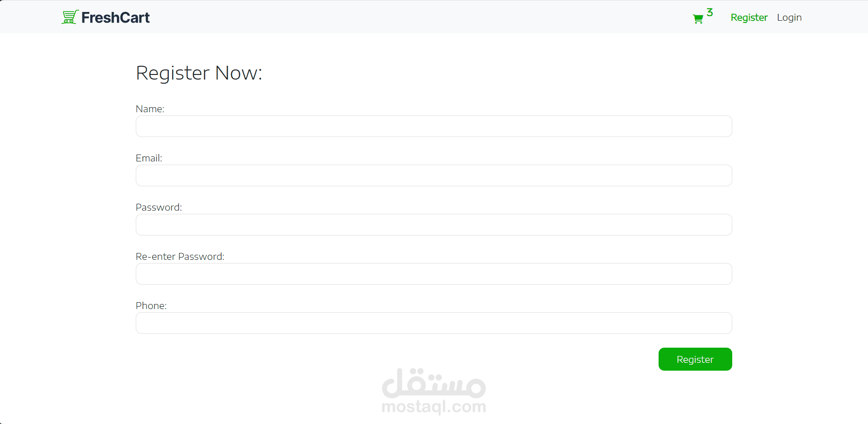Click the Register Now: heading
868x424 pixels.
(199, 73)
